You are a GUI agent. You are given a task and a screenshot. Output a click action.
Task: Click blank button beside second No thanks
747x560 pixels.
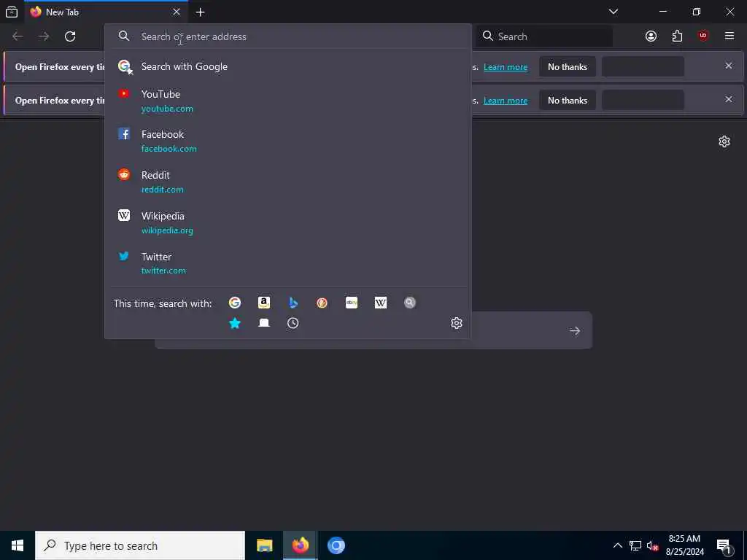(643, 100)
